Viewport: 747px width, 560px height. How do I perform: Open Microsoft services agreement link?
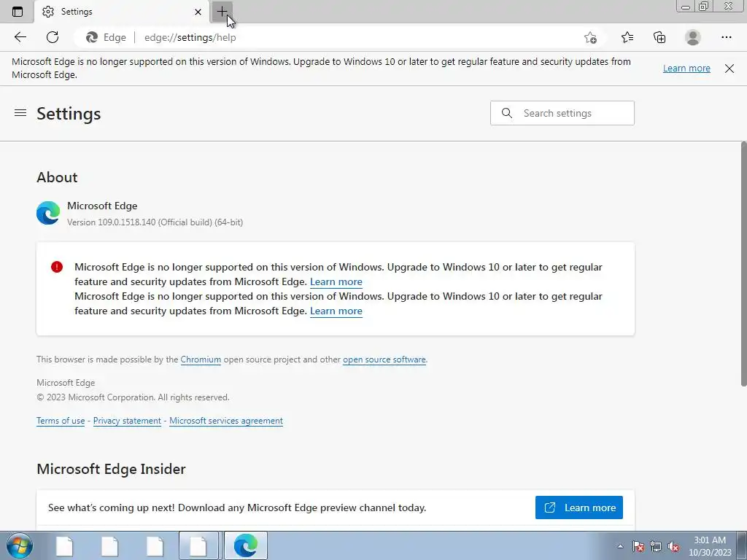[226, 421]
